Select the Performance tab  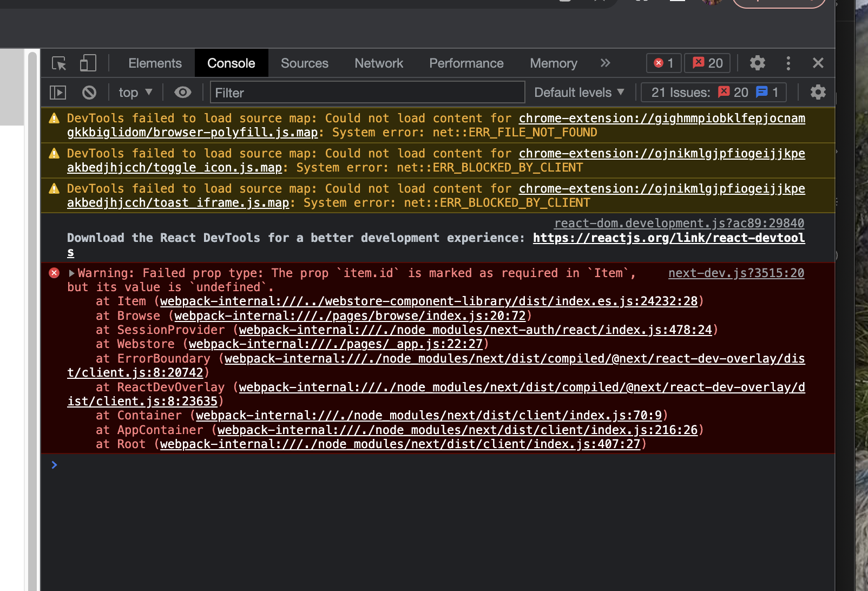pos(466,63)
